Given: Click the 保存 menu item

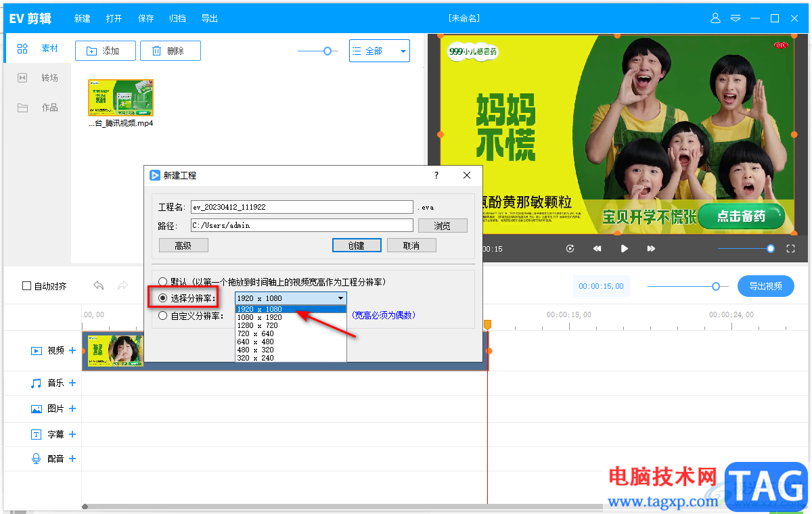Looking at the screenshot, I should tap(146, 18).
